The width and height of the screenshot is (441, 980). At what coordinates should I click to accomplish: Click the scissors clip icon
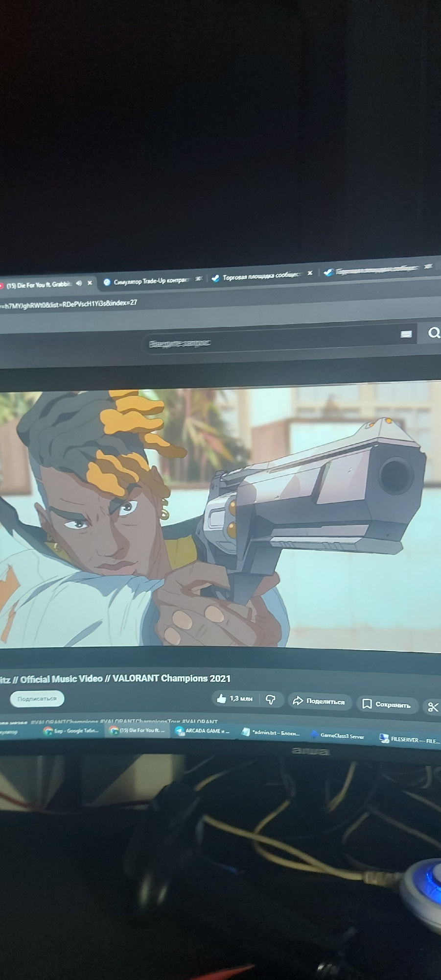coord(433,707)
